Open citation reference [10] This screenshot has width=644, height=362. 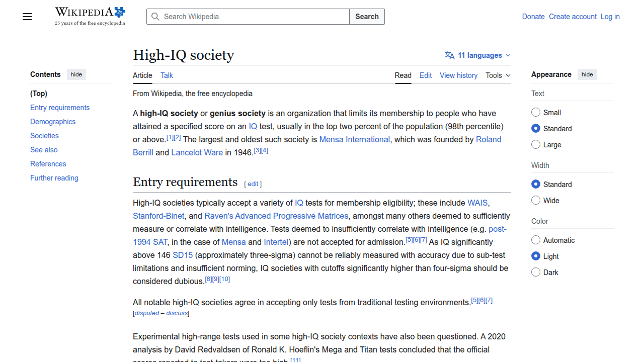(225, 279)
